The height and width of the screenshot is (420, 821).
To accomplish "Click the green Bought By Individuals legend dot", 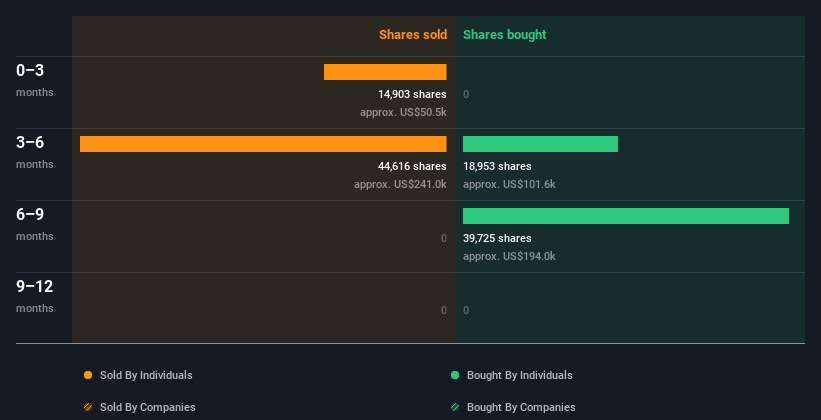I will 455,375.
